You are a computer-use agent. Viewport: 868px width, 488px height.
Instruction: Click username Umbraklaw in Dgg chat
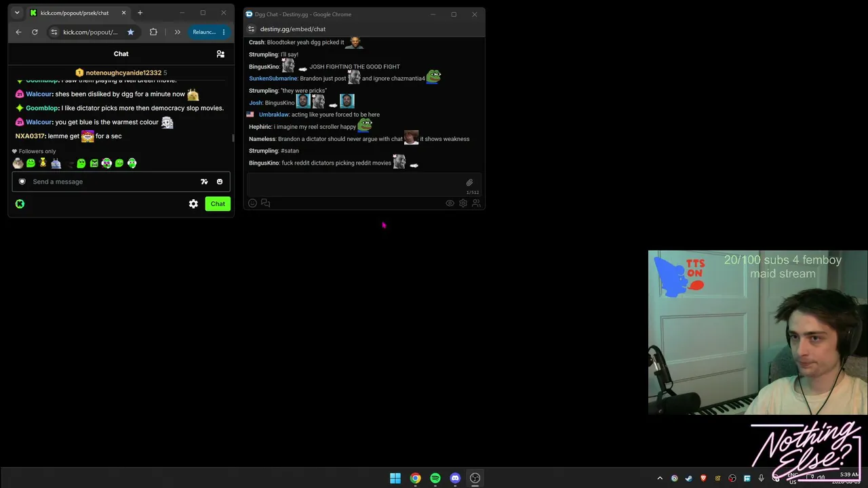[x=274, y=115]
